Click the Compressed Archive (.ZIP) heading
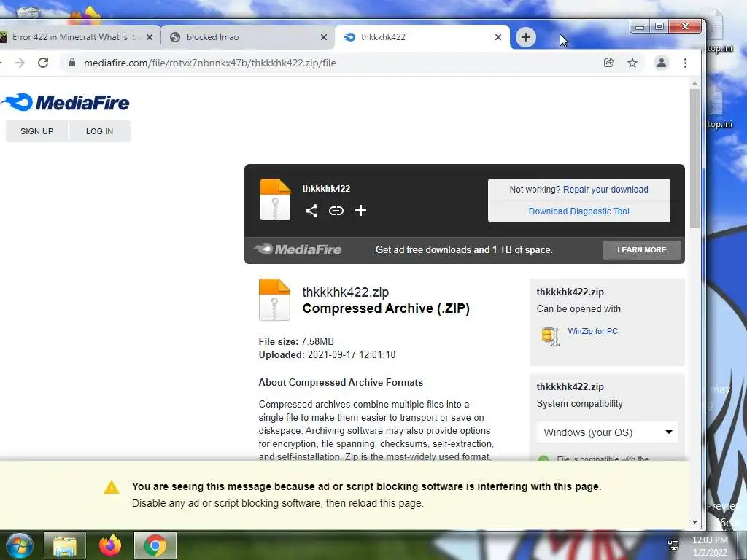This screenshot has width=747, height=560. (386, 308)
